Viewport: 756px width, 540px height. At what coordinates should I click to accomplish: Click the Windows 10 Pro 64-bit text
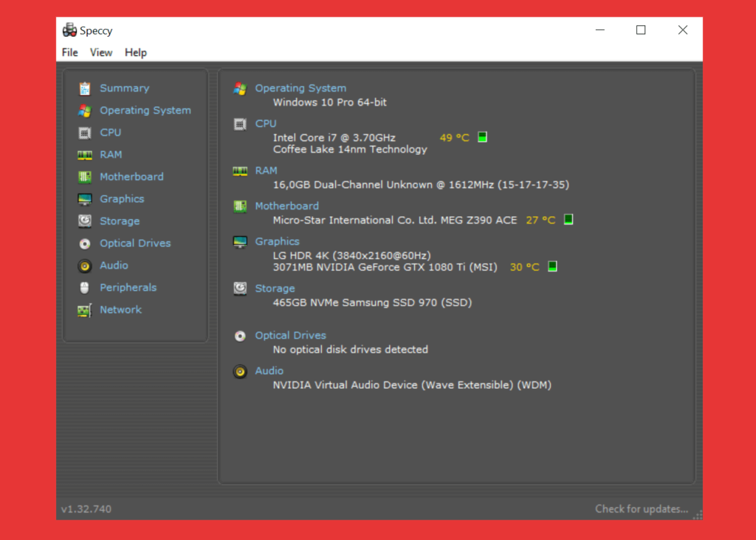coord(330,103)
